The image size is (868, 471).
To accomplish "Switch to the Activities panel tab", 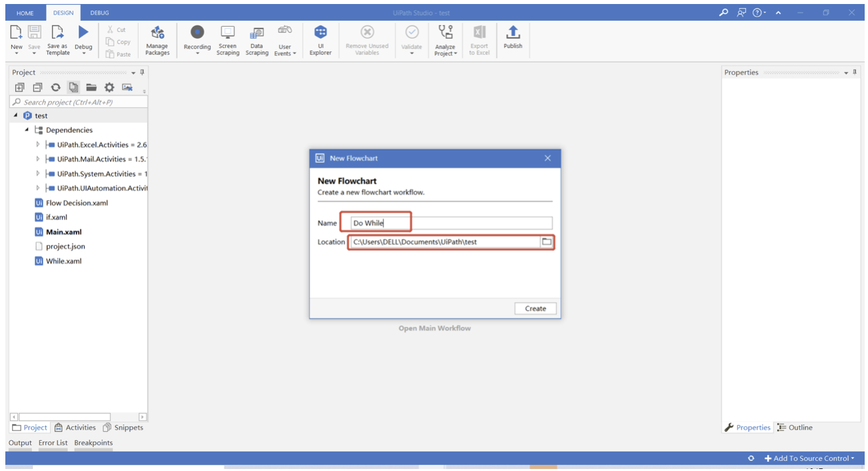I will click(75, 428).
